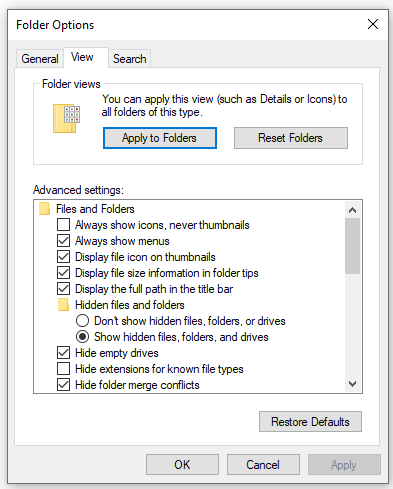Toggle Display file icon on thumbnails

coord(63,257)
